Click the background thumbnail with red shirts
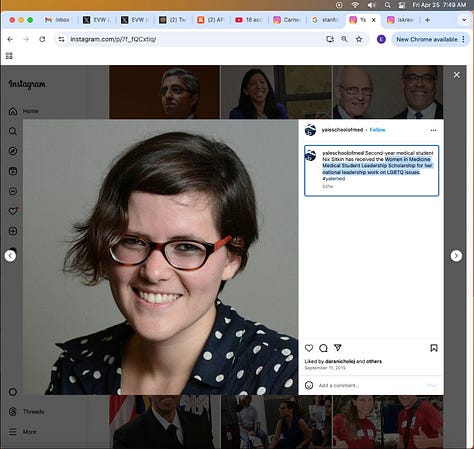This screenshot has height=449, width=474. 388,422
